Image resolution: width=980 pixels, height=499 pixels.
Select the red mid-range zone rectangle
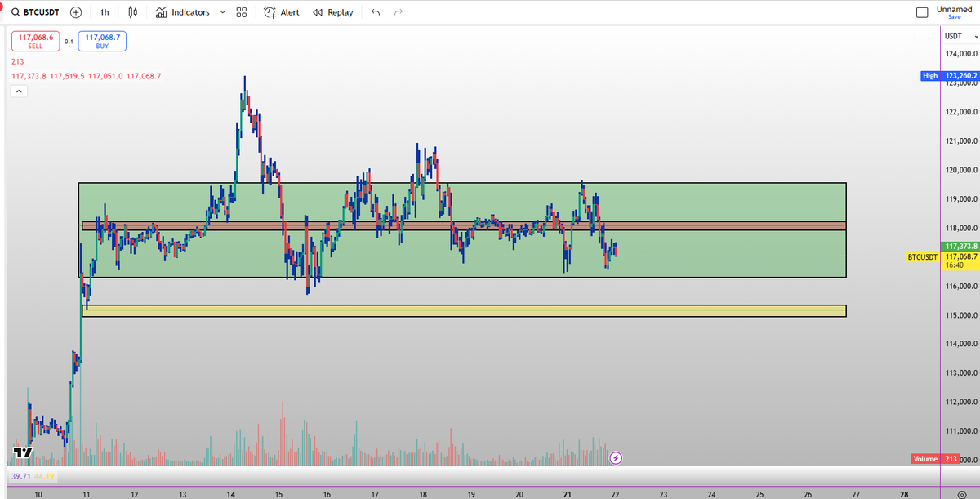pyautogui.click(x=464, y=225)
